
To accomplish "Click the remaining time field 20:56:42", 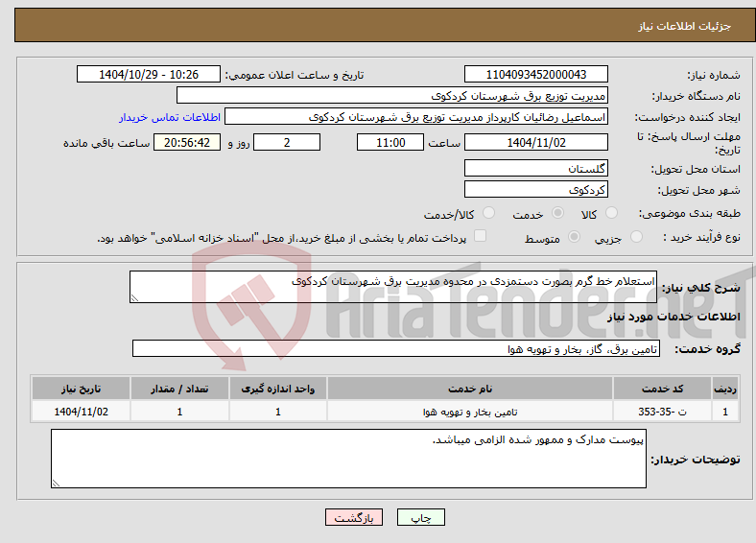I will (187, 142).
